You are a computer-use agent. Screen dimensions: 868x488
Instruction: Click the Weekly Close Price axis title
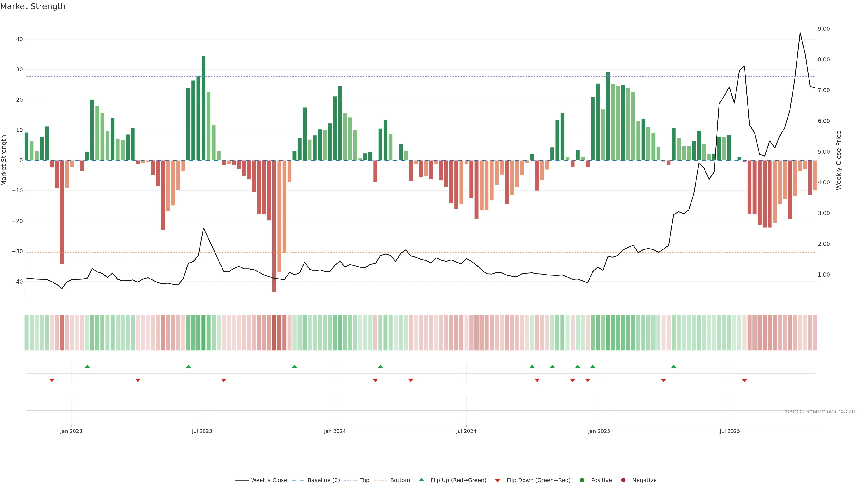pos(839,160)
